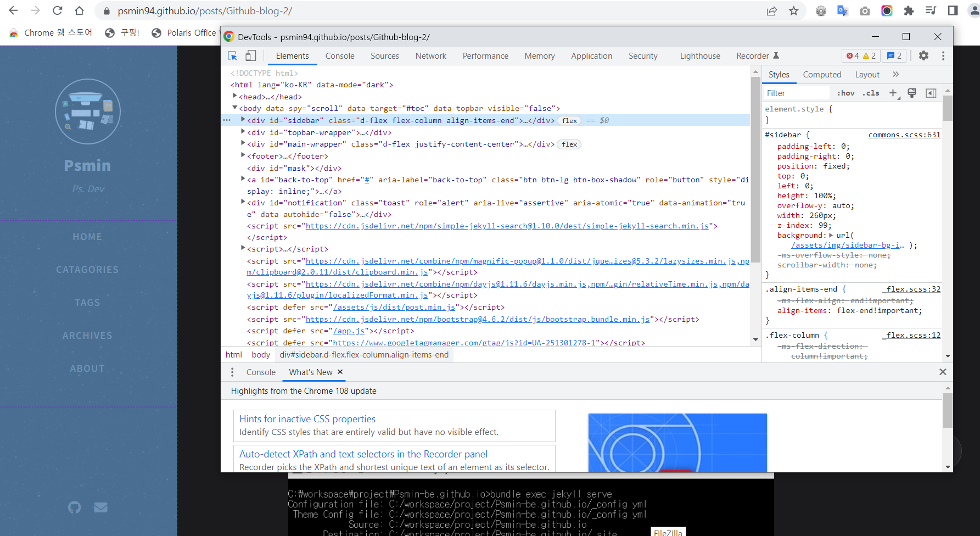Image resolution: width=980 pixels, height=536 pixels.
Task: Expand the background url shorthand triangle
Action: (831, 235)
